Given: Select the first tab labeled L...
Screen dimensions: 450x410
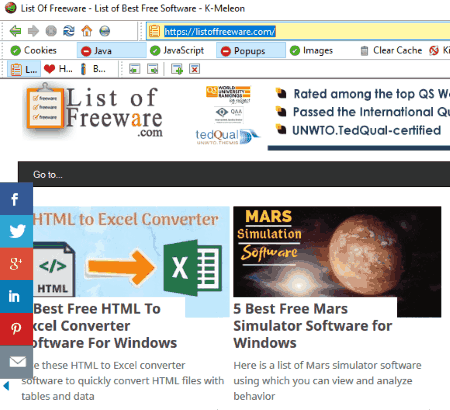Looking at the screenshot, I should coord(24,69).
